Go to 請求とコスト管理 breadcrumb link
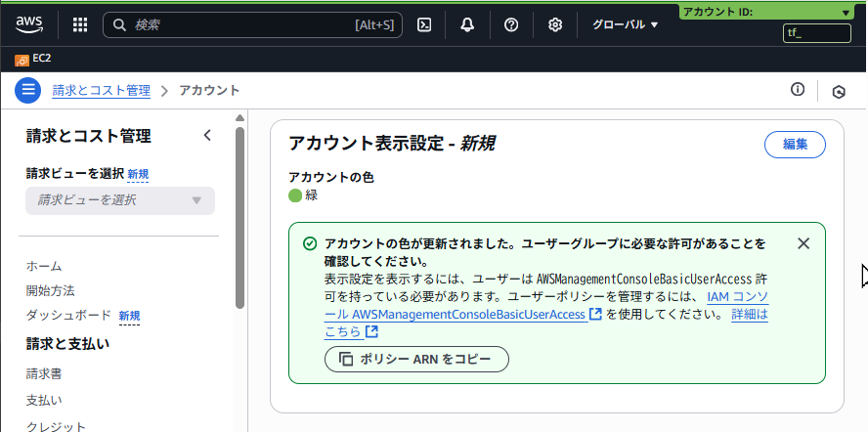 [x=102, y=90]
